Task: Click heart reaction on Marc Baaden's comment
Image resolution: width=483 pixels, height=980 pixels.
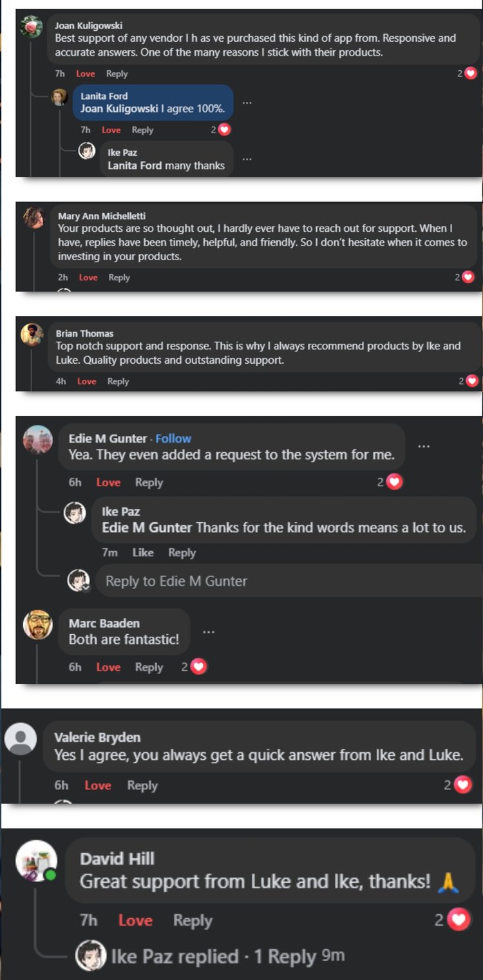Action: click(x=199, y=667)
